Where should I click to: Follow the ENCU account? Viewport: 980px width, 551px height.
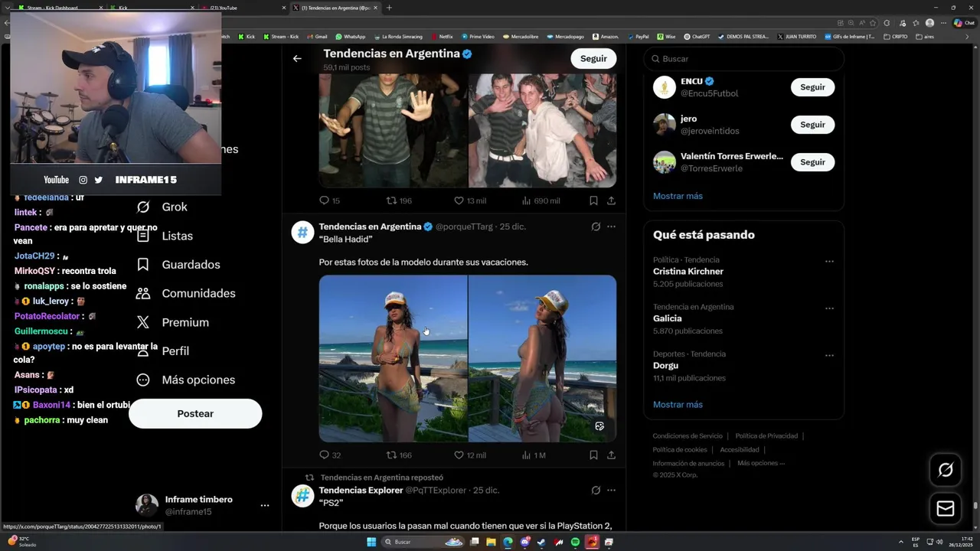click(812, 87)
